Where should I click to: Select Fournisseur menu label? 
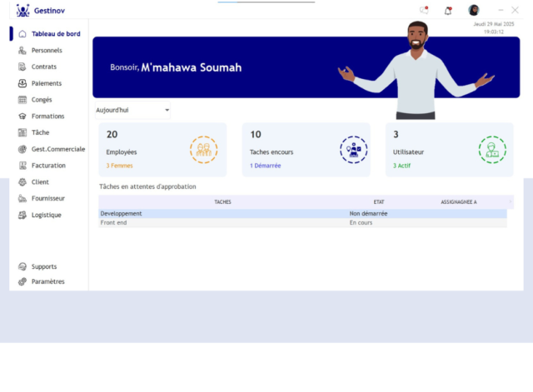click(x=48, y=198)
